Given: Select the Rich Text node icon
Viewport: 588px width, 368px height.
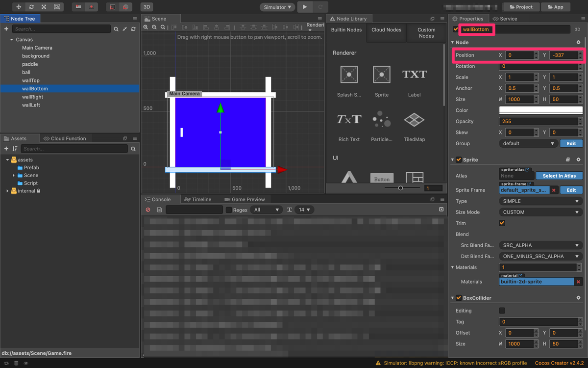Looking at the screenshot, I should tap(349, 119).
